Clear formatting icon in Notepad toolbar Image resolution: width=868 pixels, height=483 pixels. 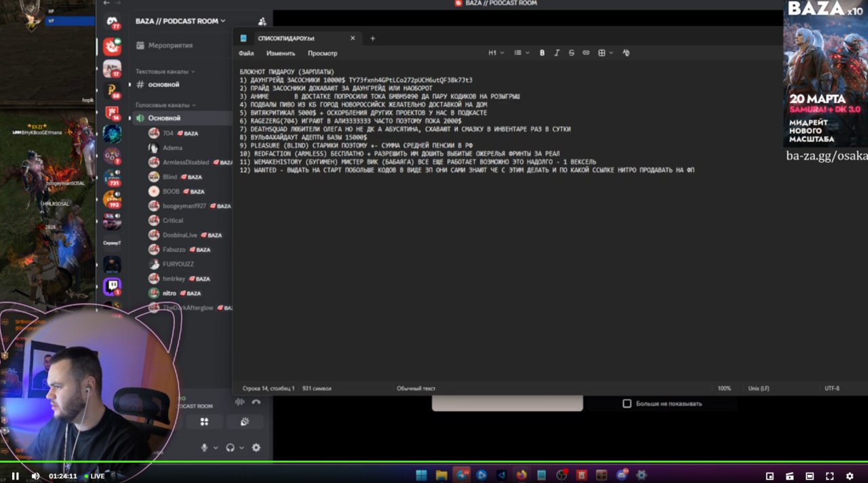pyautogui.click(x=626, y=53)
